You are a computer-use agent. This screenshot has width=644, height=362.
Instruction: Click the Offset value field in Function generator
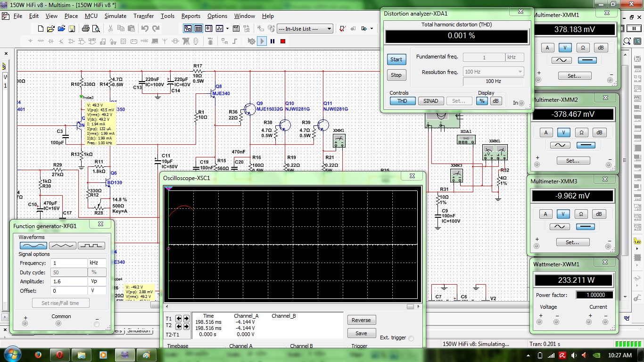coord(68,291)
